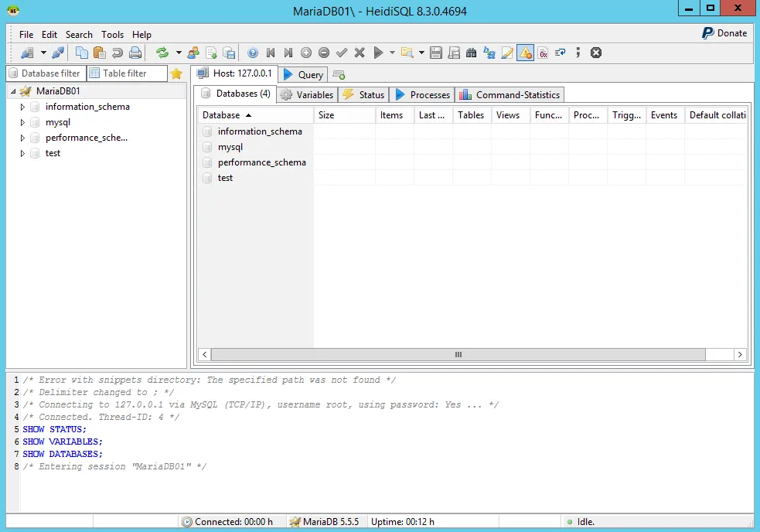Open the User manager icon

193,53
